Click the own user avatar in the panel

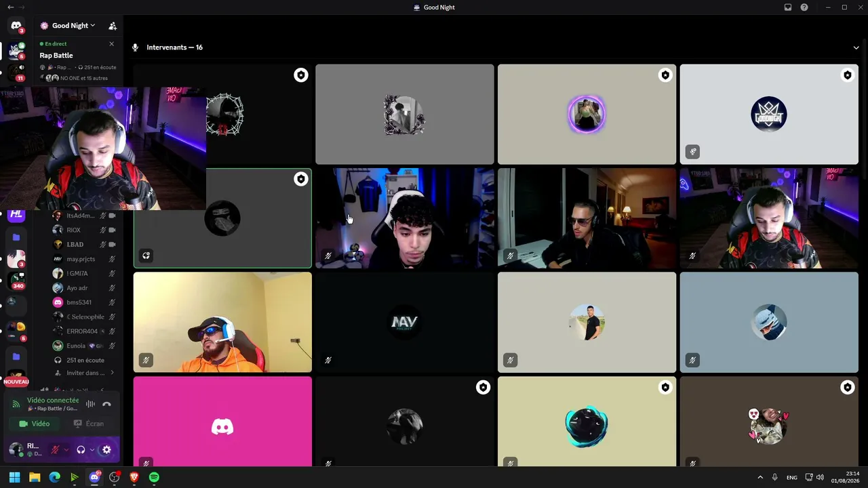(16, 449)
